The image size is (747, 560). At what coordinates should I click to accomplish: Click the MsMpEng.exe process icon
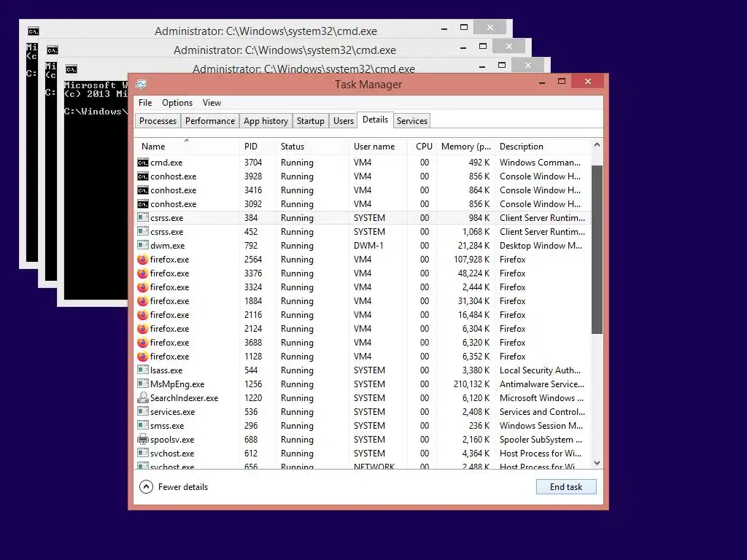click(x=142, y=384)
